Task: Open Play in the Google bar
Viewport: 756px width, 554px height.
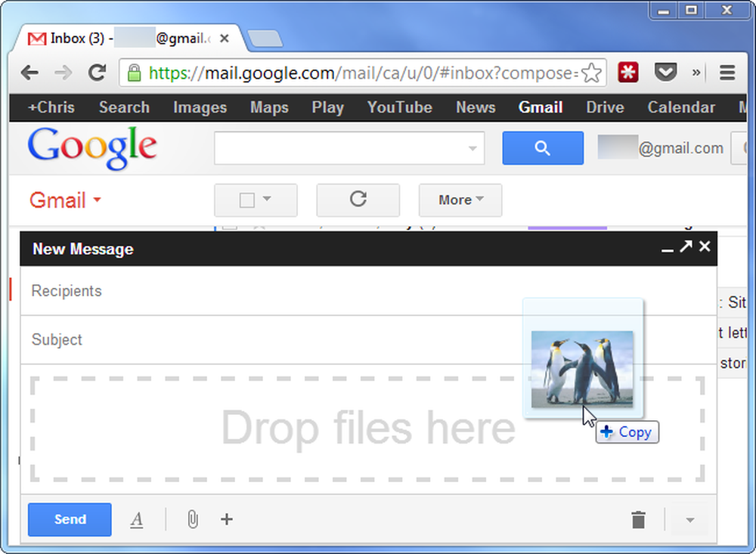Action: click(x=328, y=107)
